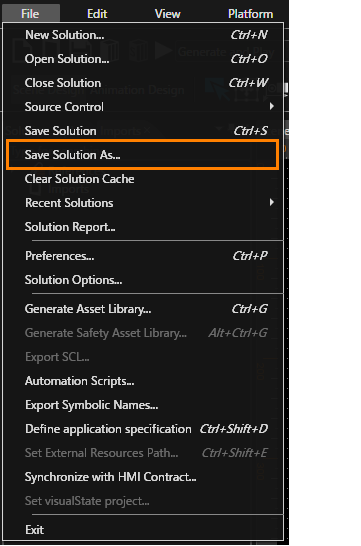This screenshot has height=546, width=361.
Task: Click Exit at menu bottom
Action: [x=143, y=530]
